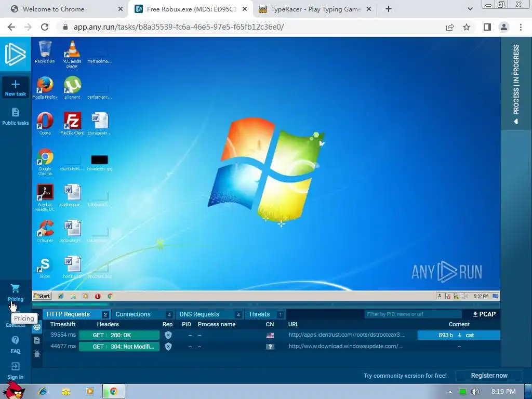Open Public tasks in the sidebar
This screenshot has height=399, width=532.
(15, 117)
